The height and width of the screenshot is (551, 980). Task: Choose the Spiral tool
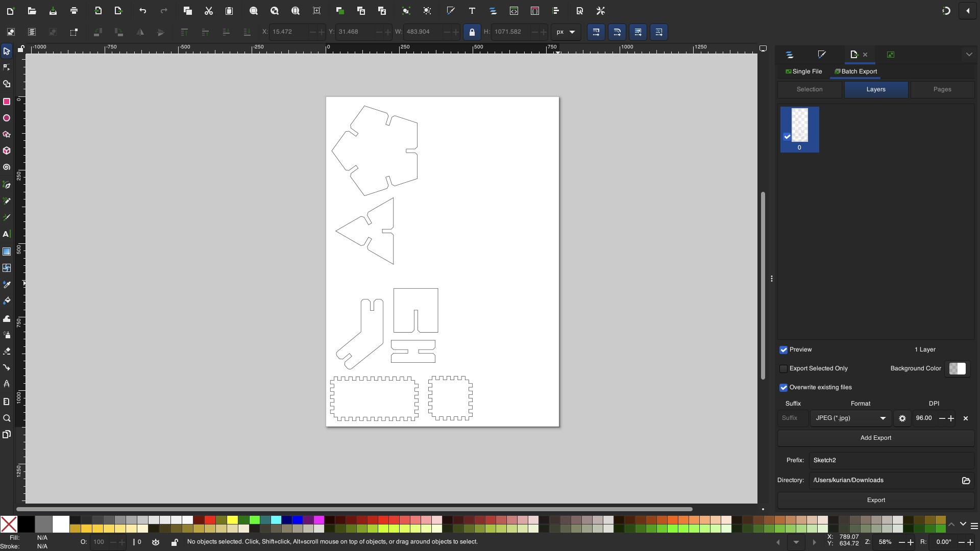coord(7,167)
